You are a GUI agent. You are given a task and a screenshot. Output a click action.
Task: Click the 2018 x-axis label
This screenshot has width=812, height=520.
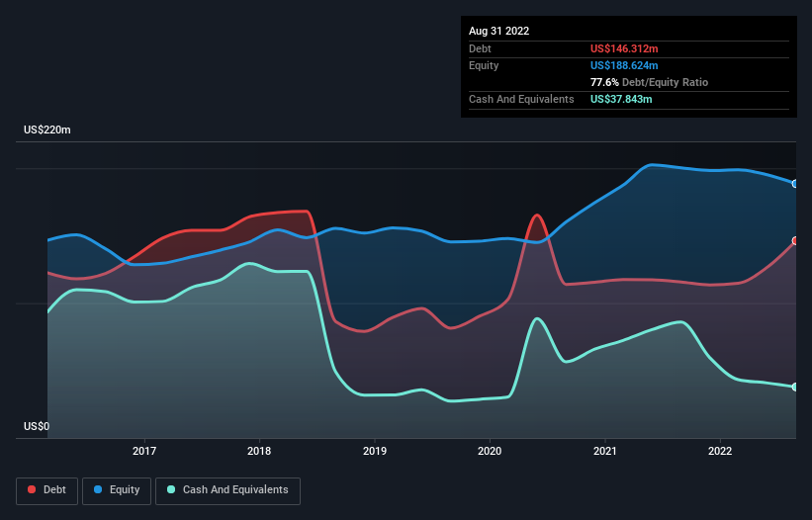[259, 451]
